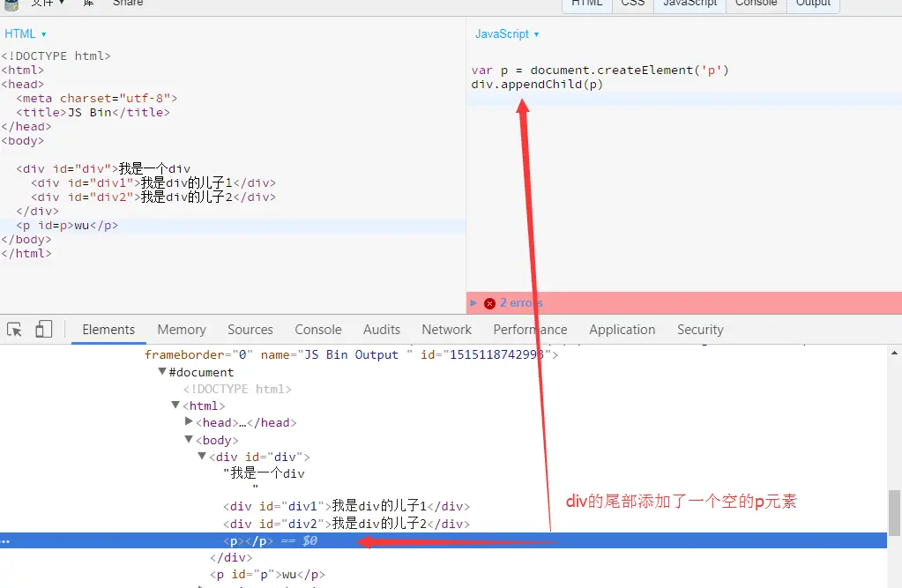Image resolution: width=902 pixels, height=588 pixels.
Task: Click the Elements scrollbar up arrow
Action: point(894,353)
